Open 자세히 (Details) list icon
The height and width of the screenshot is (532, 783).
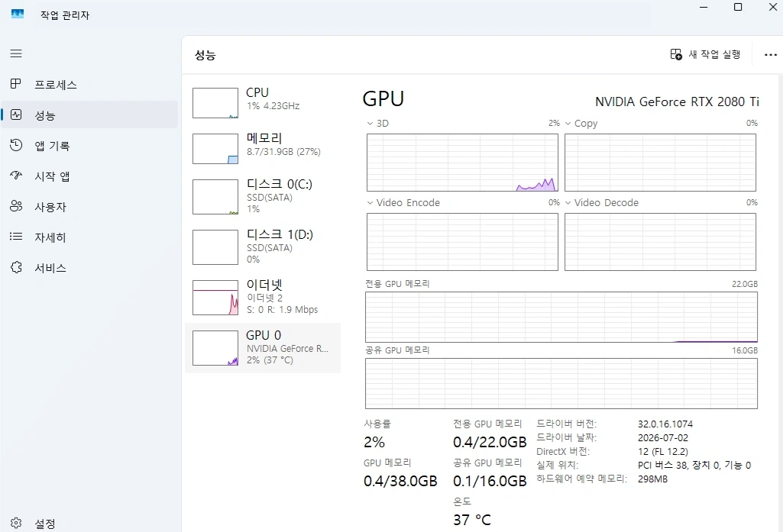[16, 237]
